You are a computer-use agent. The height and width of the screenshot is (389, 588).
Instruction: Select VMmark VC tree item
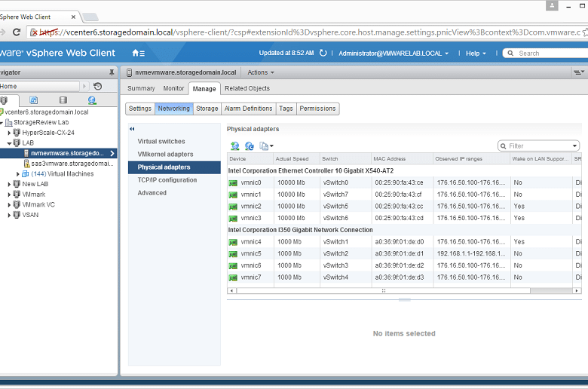[x=38, y=205]
